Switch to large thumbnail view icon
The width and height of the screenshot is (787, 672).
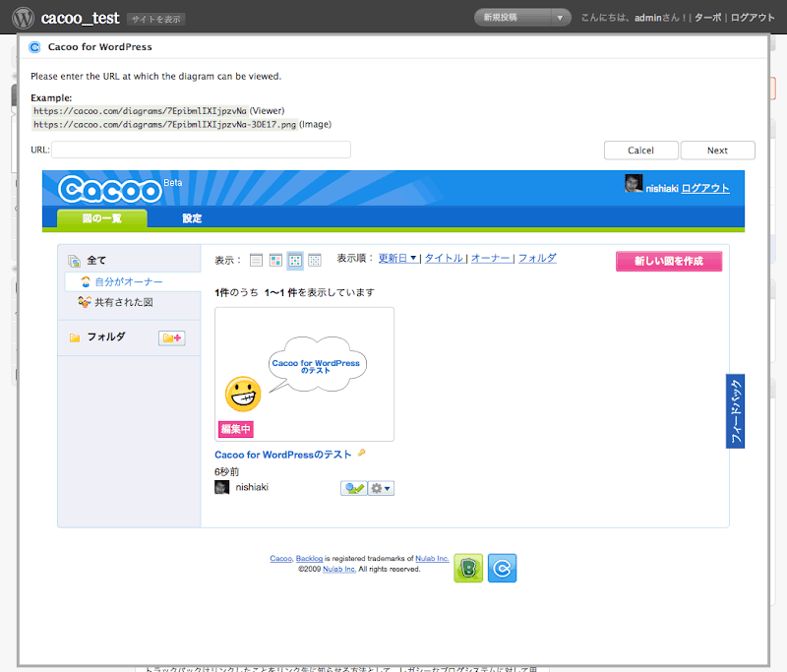pyautogui.click(x=275, y=260)
